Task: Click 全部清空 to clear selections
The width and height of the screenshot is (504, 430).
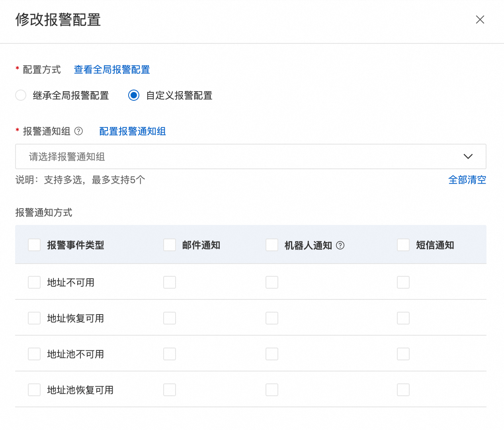Action: click(467, 180)
